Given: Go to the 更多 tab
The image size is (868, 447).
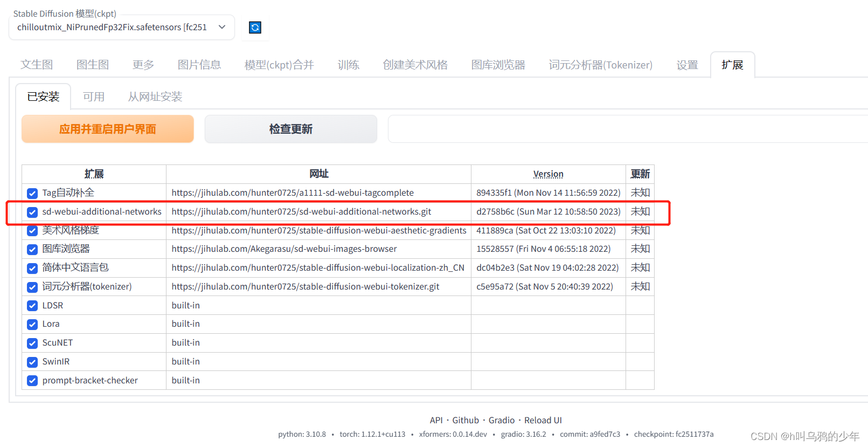Looking at the screenshot, I should tap(143, 65).
